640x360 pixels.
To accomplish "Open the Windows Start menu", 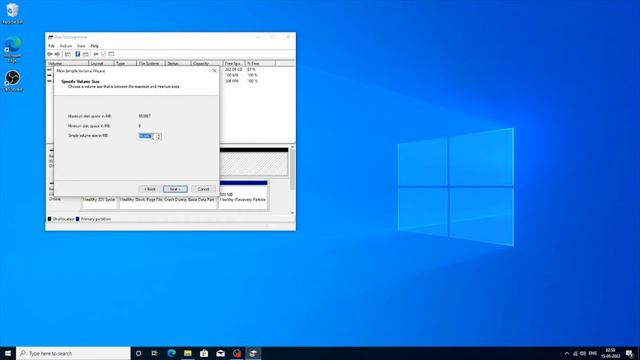I will [x=8, y=353].
